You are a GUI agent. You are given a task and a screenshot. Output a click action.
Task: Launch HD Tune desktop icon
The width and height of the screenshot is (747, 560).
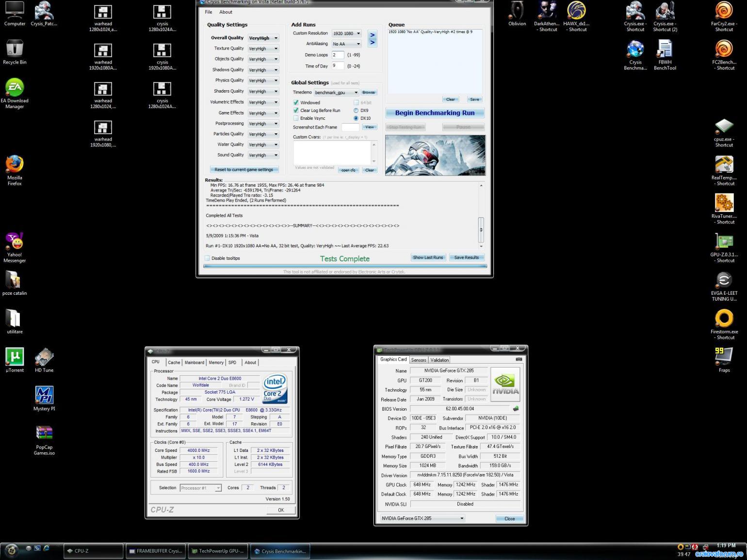[44, 360]
